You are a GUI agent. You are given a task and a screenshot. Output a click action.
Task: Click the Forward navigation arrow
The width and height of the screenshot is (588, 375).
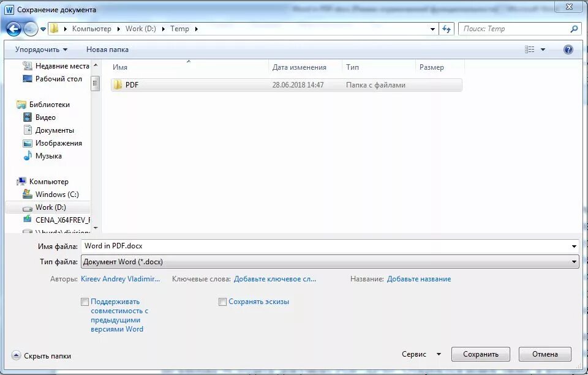(x=31, y=29)
